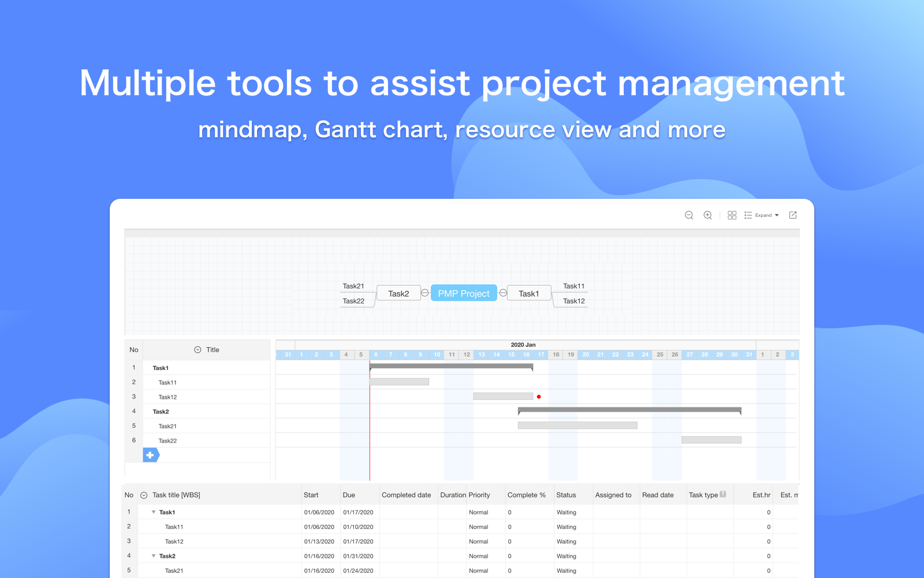Select the Task22 row in Gantt list
The height and width of the screenshot is (578, 924).
167,440
